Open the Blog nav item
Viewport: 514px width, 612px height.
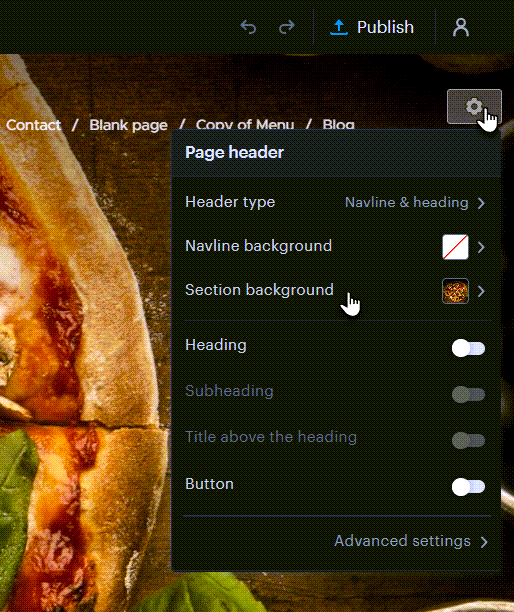tap(338, 125)
